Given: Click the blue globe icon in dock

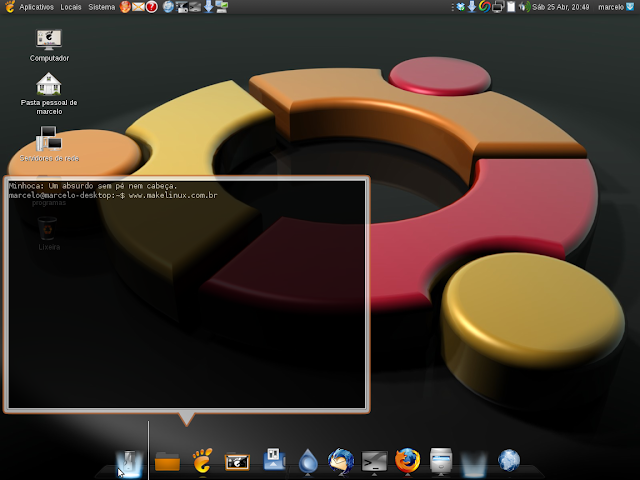Looking at the screenshot, I should click(x=509, y=461).
